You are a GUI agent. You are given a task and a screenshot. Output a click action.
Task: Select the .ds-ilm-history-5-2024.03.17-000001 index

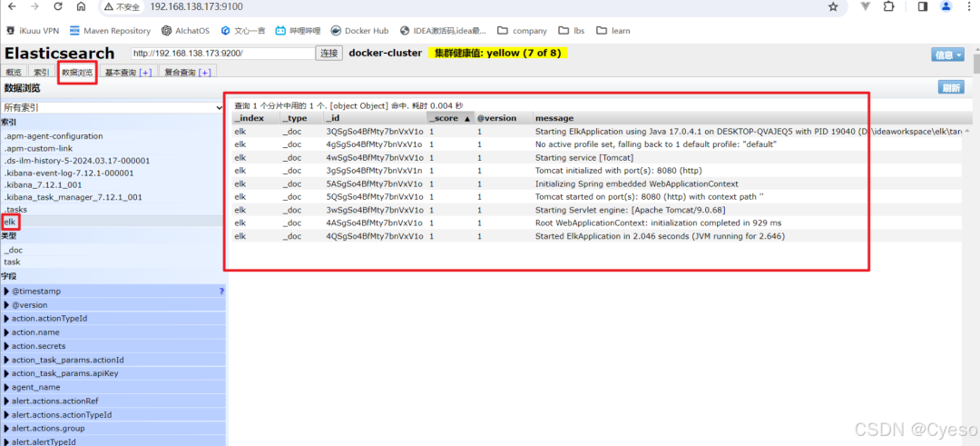(x=77, y=160)
